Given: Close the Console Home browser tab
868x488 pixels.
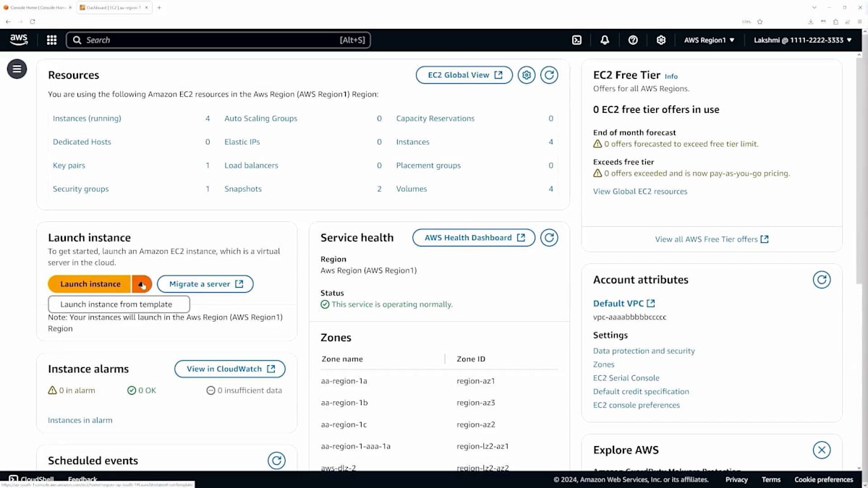Looking at the screenshot, I should (69, 7).
